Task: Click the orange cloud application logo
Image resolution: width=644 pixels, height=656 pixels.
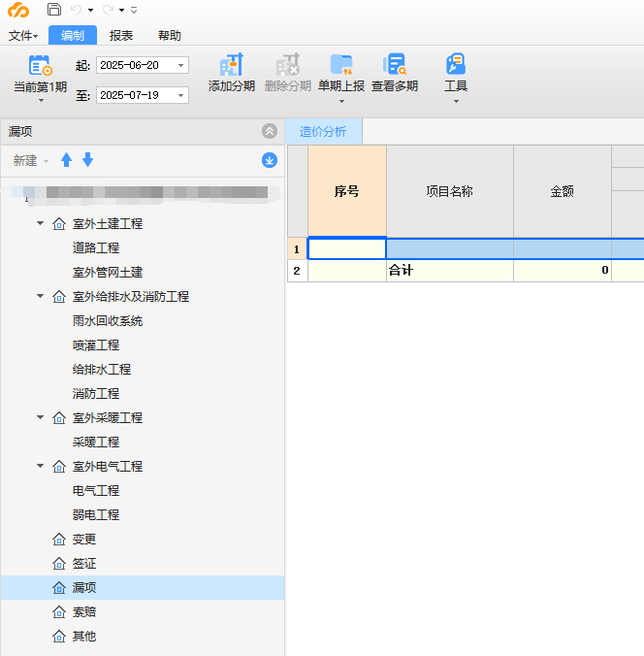Action: point(18,10)
